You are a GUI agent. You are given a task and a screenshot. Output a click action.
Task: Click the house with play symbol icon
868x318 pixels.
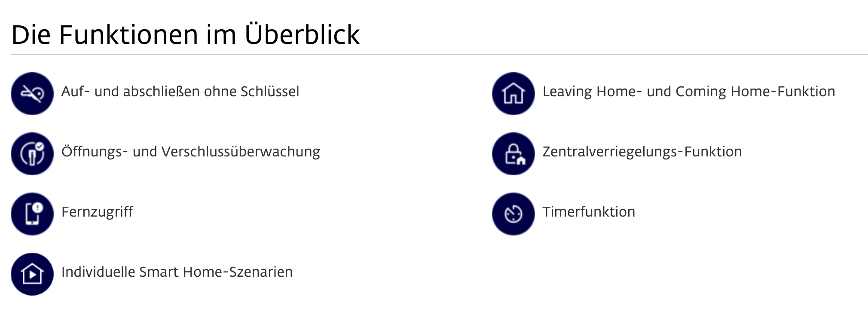click(x=32, y=274)
